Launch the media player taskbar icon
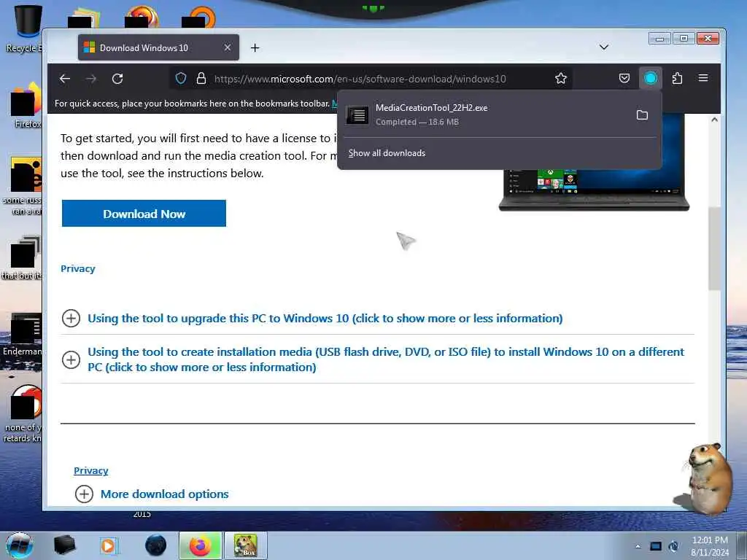747x560 pixels. (x=109, y=545)
